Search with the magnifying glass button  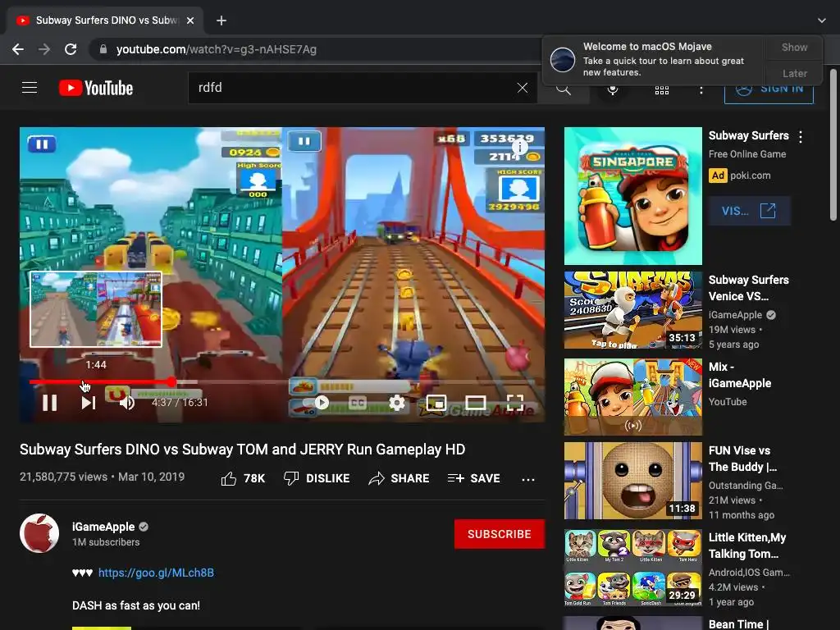563,89
